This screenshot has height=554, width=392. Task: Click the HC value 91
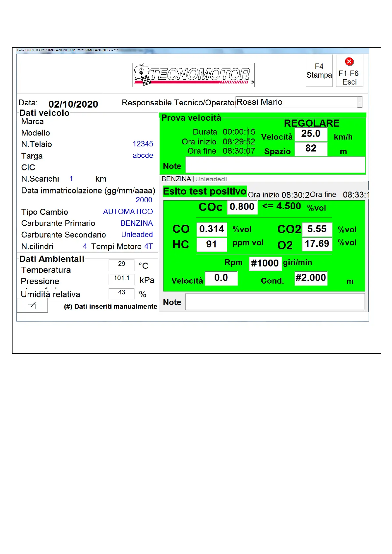coord(212,244)
